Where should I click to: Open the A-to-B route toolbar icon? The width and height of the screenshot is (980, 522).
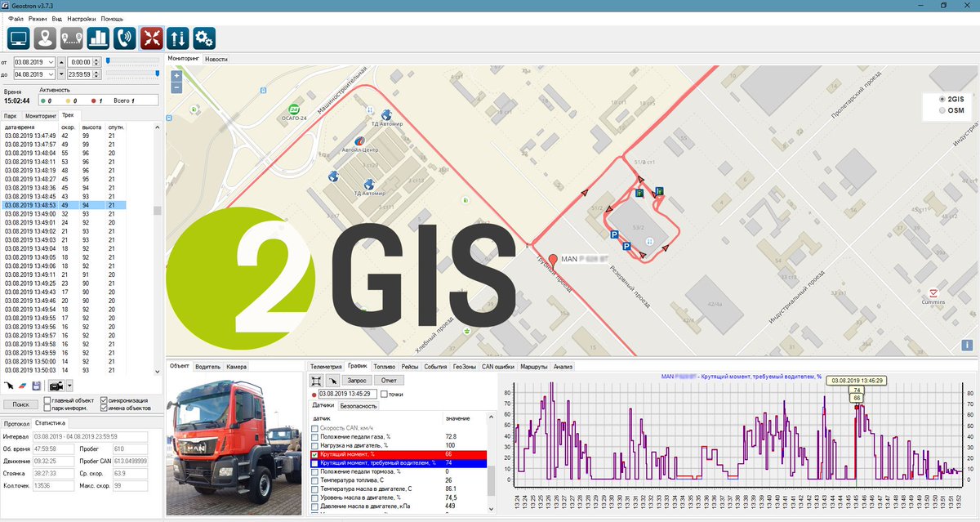72,38
